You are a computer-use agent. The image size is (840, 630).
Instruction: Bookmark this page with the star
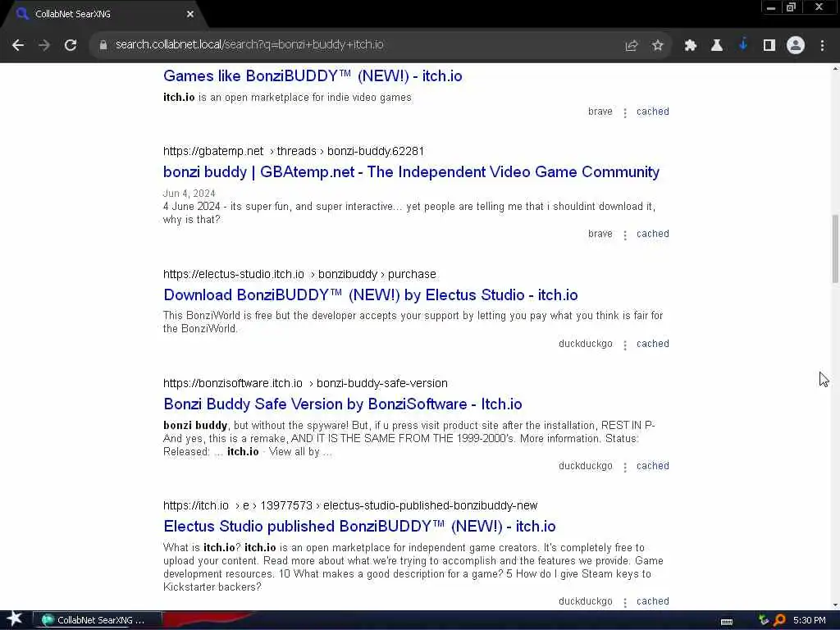658,46
